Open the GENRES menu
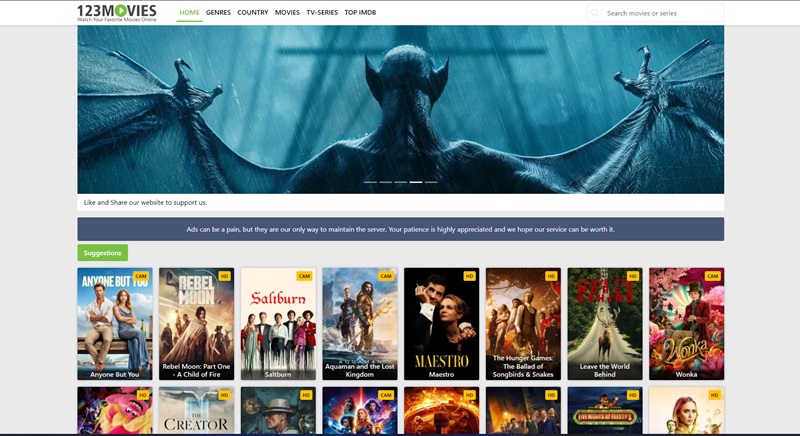This screenshot has height=436, width=800. click(218, 12)
